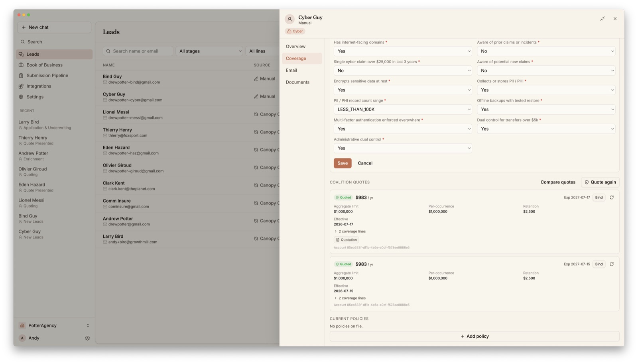
Task: Click refresh icon on quote expiring 2027-07-17
Action: (x=612, y=198)
